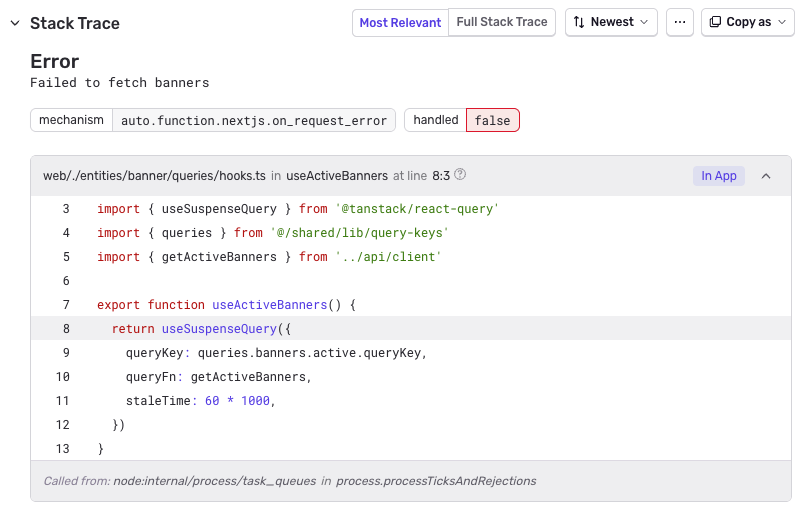Switch to Full Stack Trace
Viewport: 804px width, 516px height.
pyautogui.click(x=502, y=22)
